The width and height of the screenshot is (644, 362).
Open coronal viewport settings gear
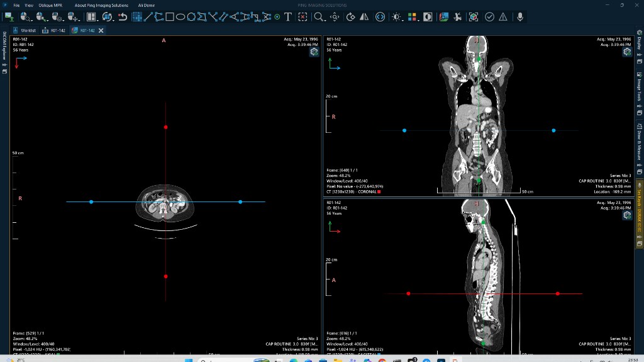(627, 52)
